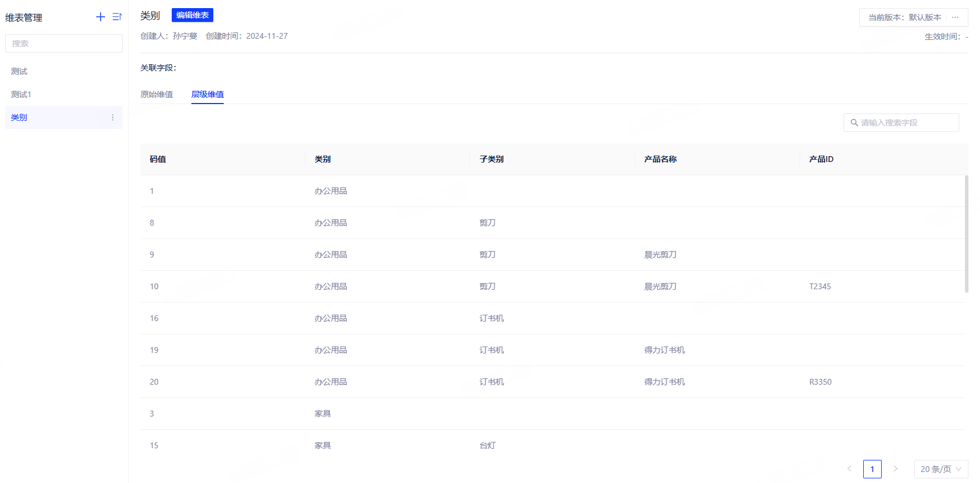980x483 pixels.
Task: Open the three-dot menu beside 类别
Action: pos(113,117)
